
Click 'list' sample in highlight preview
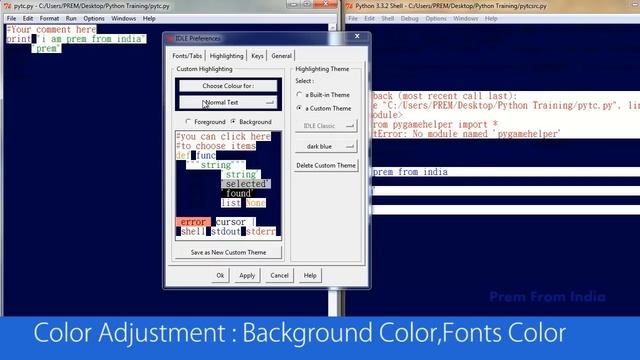231,203
